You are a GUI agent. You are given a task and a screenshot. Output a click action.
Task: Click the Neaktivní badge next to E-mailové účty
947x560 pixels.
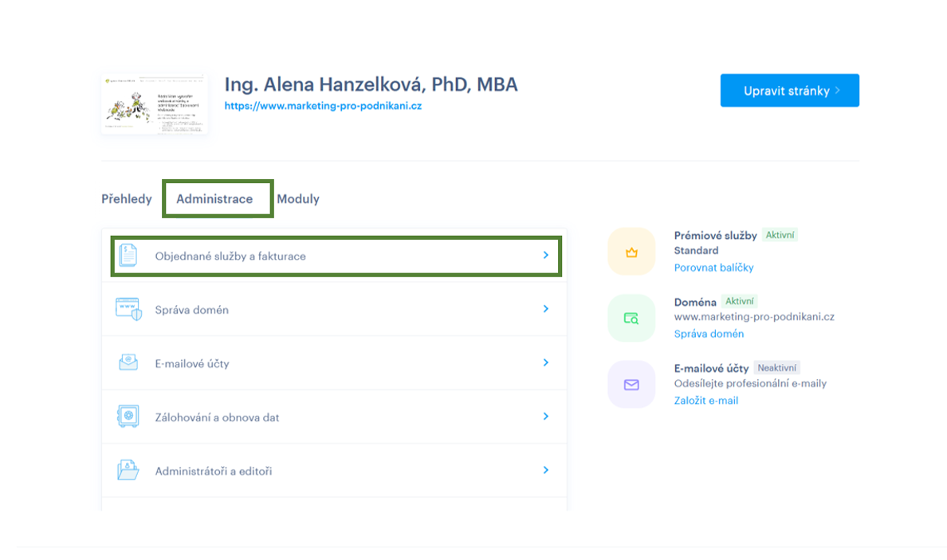(x=776, y=367)
